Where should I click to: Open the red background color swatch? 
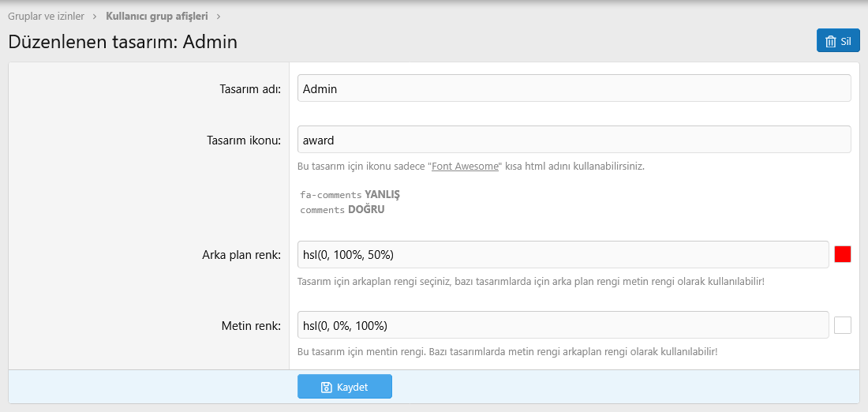click(843, 254)
